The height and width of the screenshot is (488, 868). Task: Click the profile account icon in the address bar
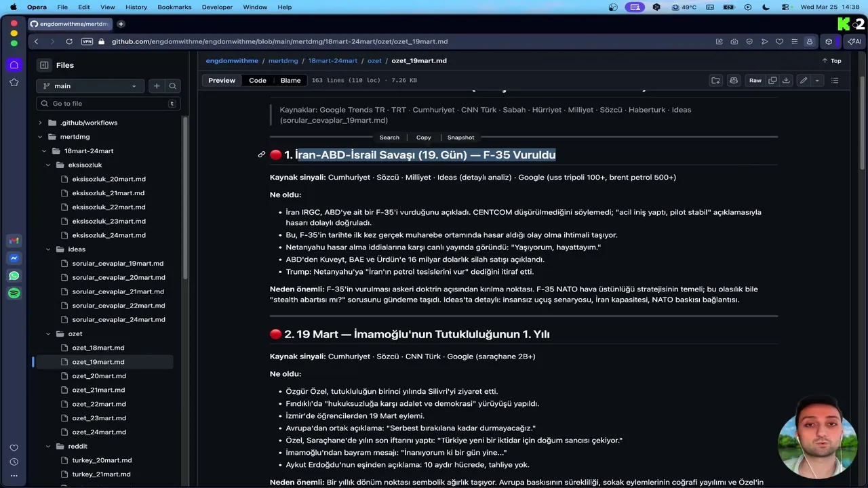pos(809,41)
